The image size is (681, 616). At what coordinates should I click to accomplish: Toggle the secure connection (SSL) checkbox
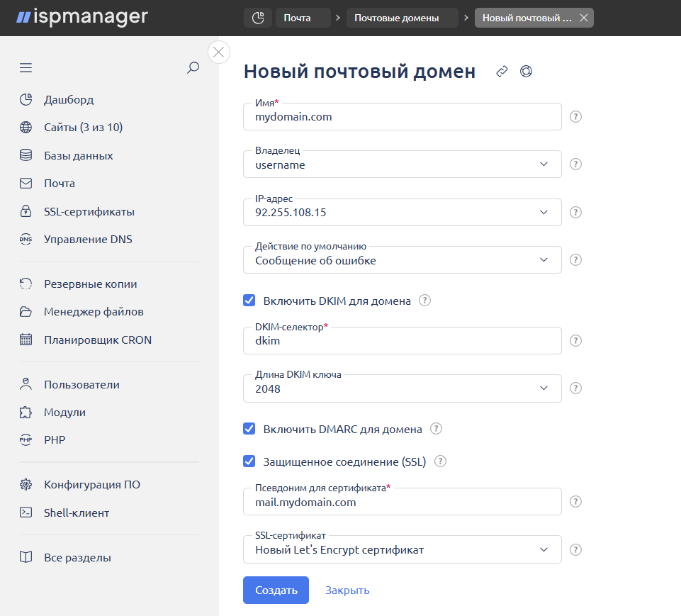[x=249, y=461]
